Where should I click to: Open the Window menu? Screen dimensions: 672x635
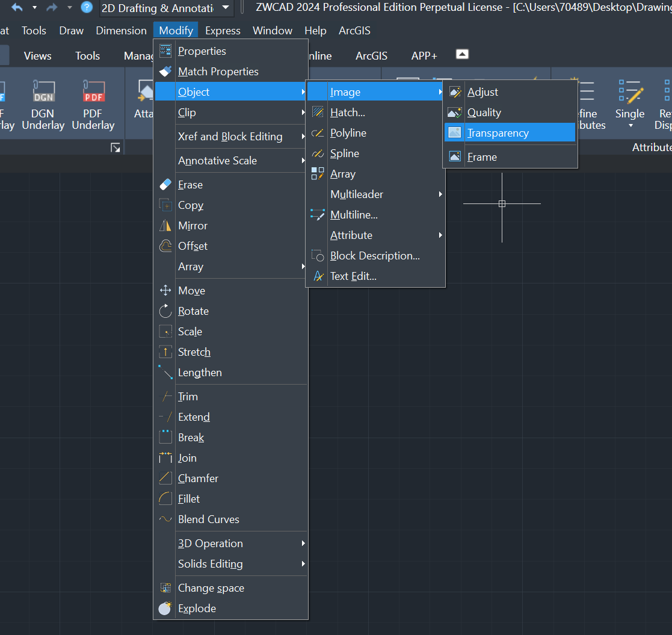273,31
